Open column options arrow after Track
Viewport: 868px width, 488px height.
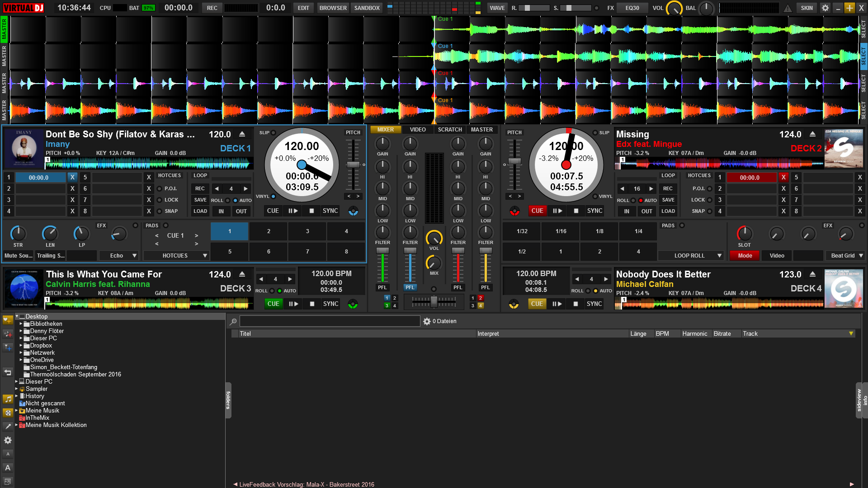click(x=851, y=334)
